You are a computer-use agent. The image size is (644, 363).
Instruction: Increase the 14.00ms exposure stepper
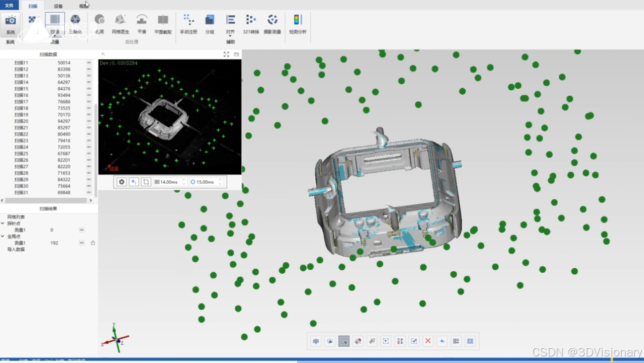(184, 180)
